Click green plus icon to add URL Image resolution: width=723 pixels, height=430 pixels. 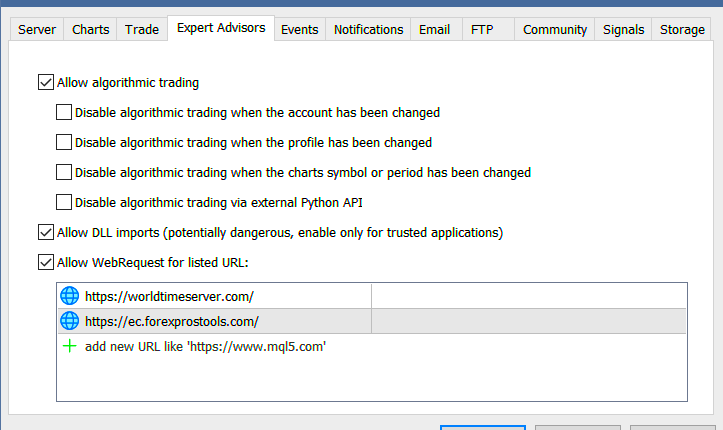[x=69, y=346]
